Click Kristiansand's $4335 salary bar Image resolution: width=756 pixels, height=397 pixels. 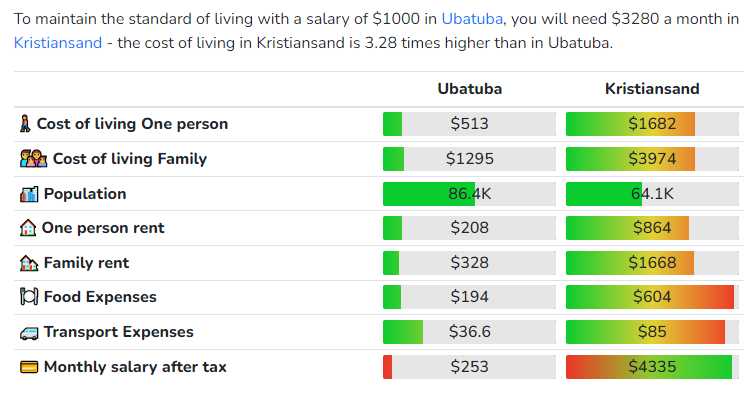point(652,367)
